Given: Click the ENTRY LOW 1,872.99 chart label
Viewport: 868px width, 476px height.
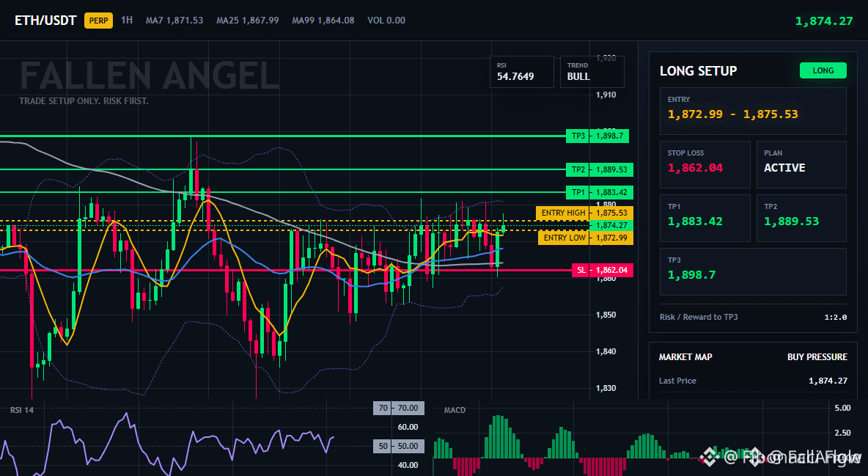Looking at the screenshot, I should click(x=586, y=238).
